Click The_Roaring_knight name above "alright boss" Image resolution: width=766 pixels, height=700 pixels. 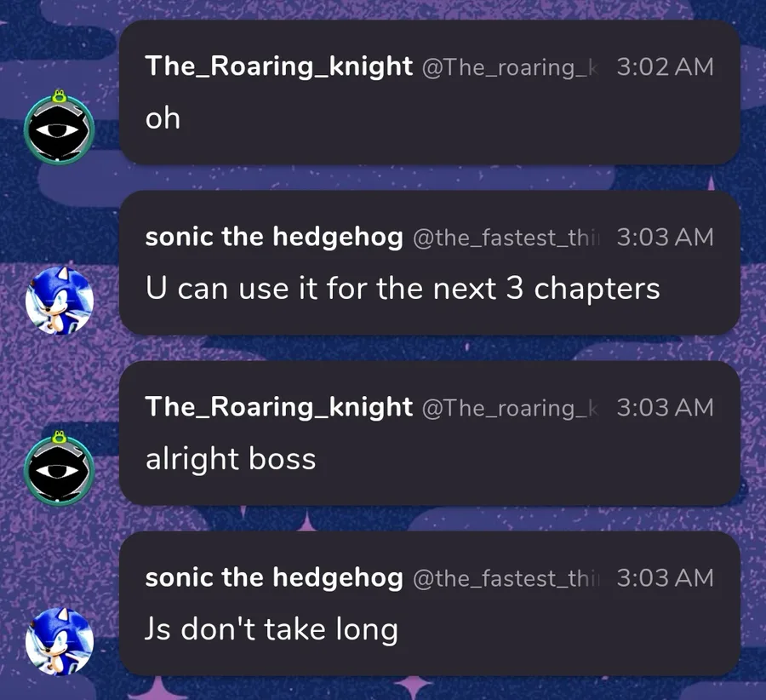[279, 407]
